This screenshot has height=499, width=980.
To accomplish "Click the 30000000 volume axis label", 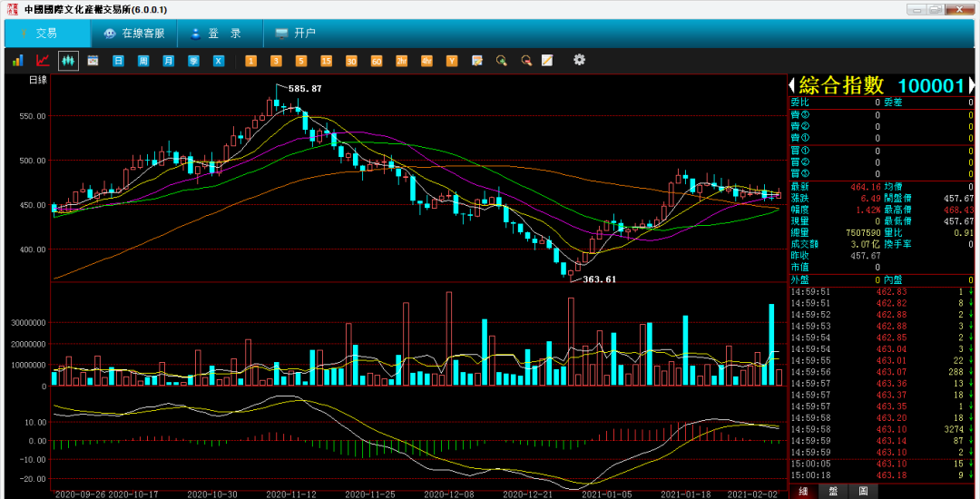I will [x=30, y=323].
